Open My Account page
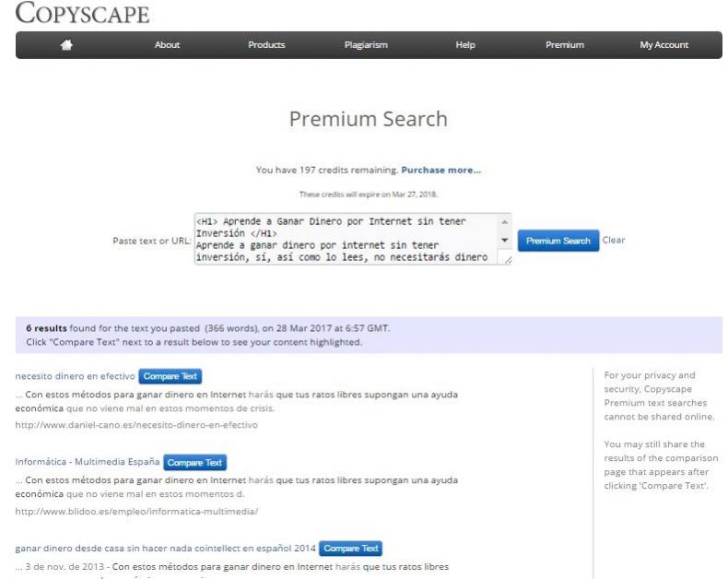 coord(663,45)
